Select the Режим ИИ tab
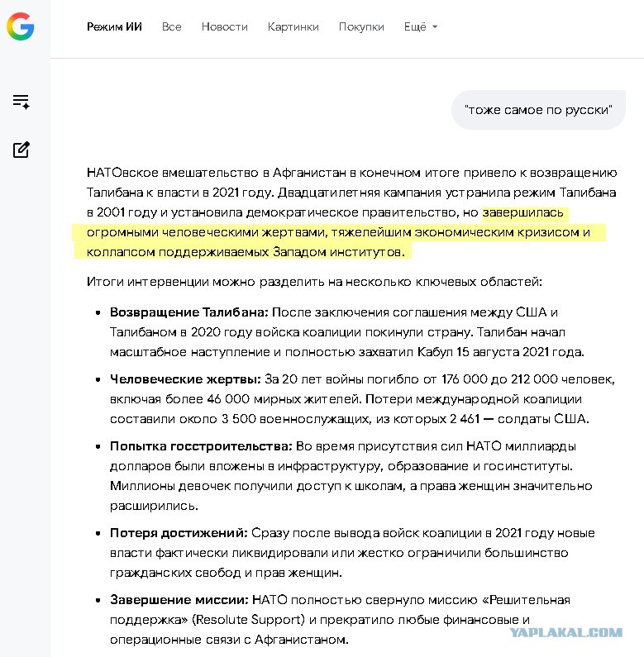This screenshot has width=644, height=657. 114,26
